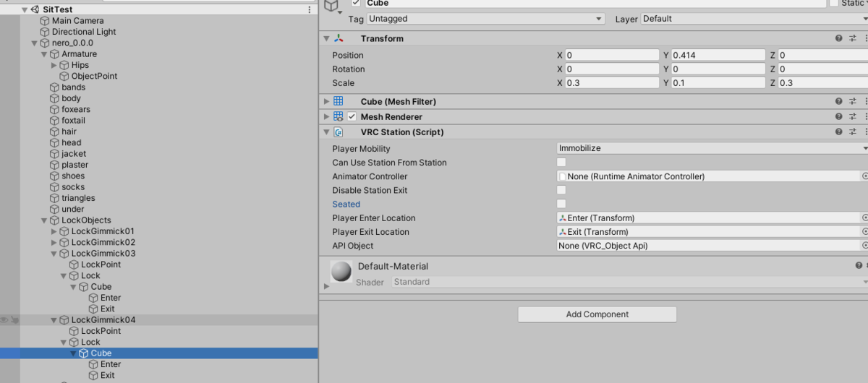Image resolution: width=868 pixels, height=383 pixels.
Task: Click the VRC Station script icon
Action: tap(339, 132)
